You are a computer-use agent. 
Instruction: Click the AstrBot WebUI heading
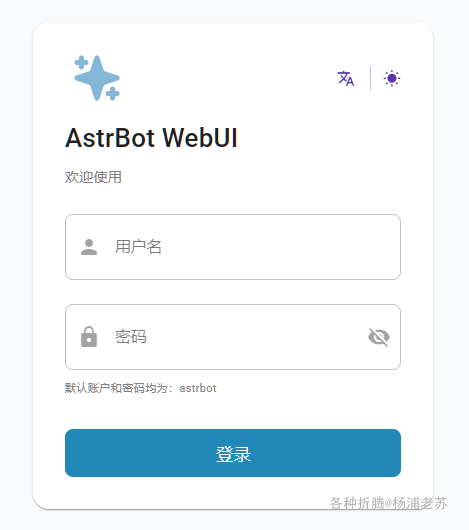pos(151,138)
